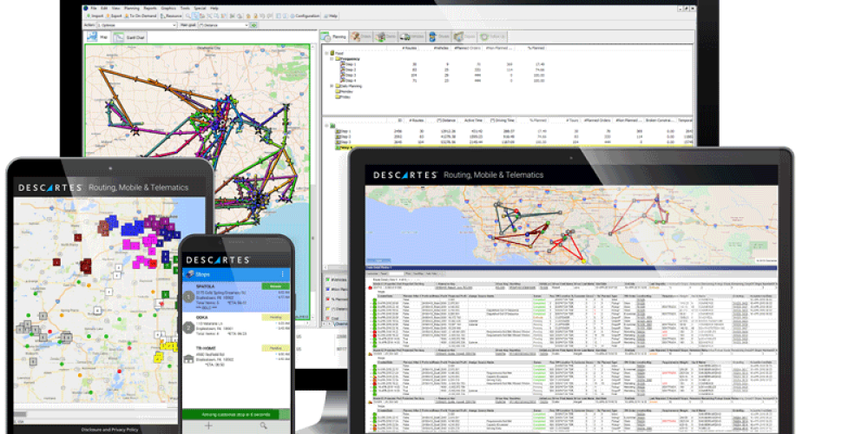This screenshot has width=868, height=434.
Task: Tap the green Arrived button for SPATOLA
Action: [276, 286]
